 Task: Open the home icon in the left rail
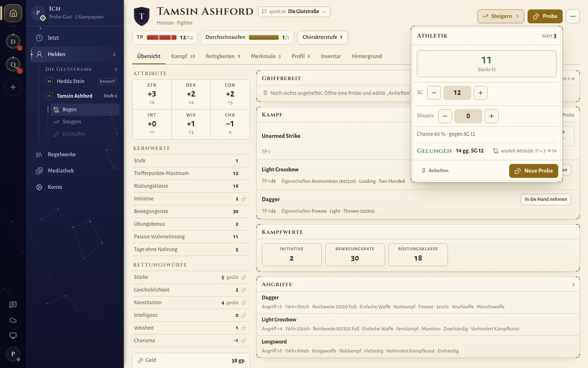[x=13, y=13]
